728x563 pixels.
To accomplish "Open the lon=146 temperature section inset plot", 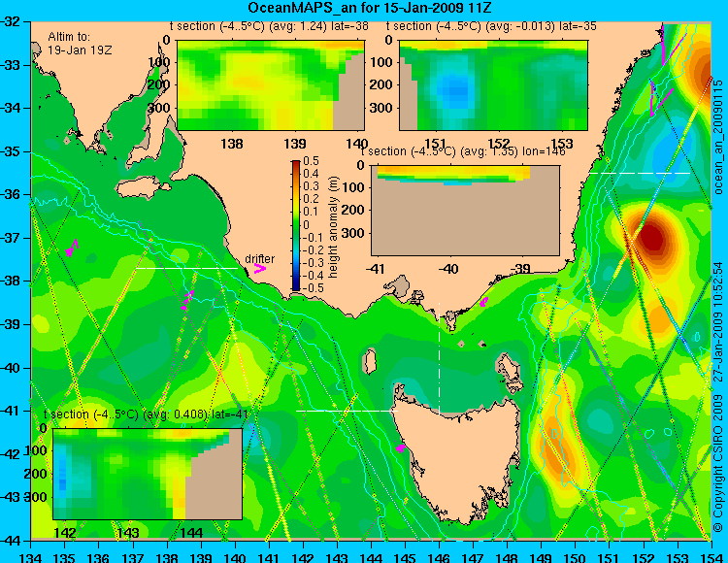I will pos(465,211).
